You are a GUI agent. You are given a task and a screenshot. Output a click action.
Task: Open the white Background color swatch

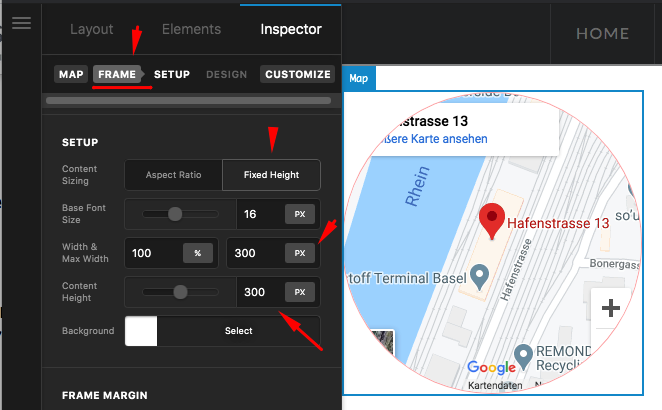click(x=141, y=331)
